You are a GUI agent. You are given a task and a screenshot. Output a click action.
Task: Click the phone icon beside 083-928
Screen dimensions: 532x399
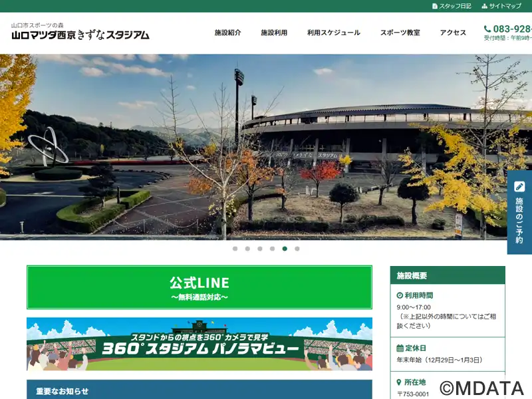[x=487, y=29]
